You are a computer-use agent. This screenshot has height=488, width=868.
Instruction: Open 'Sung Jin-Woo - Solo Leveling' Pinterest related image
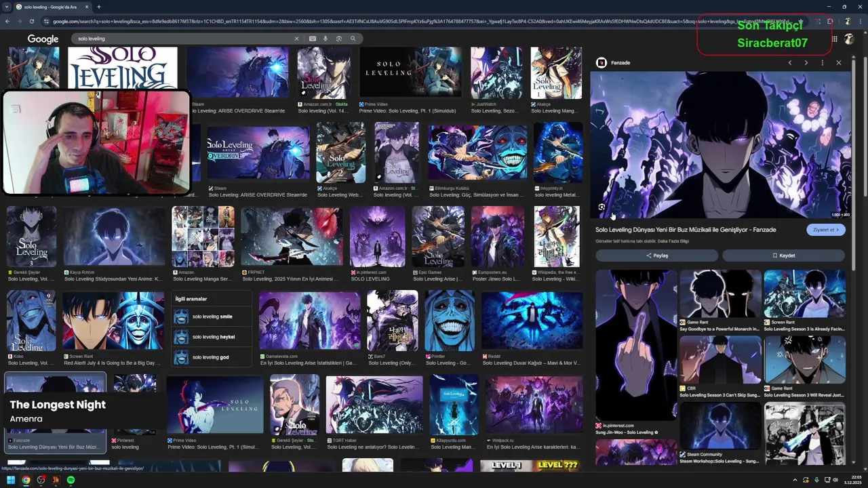(x=636, y=346)
